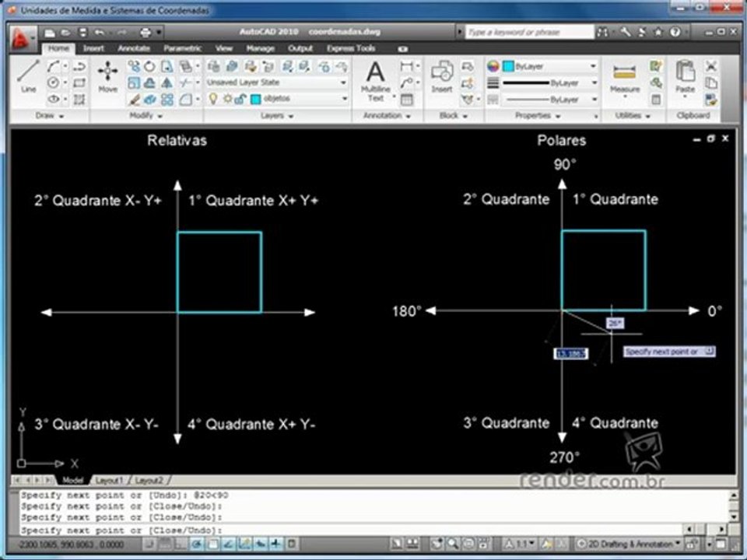The height and width of the screenshot is (560, 747).
Task: Select the Move tool
Action: tap(107, 76)
